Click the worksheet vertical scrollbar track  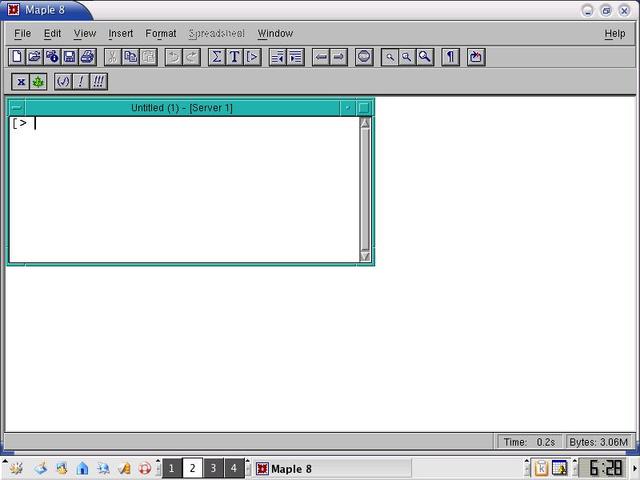click(365, 189)
